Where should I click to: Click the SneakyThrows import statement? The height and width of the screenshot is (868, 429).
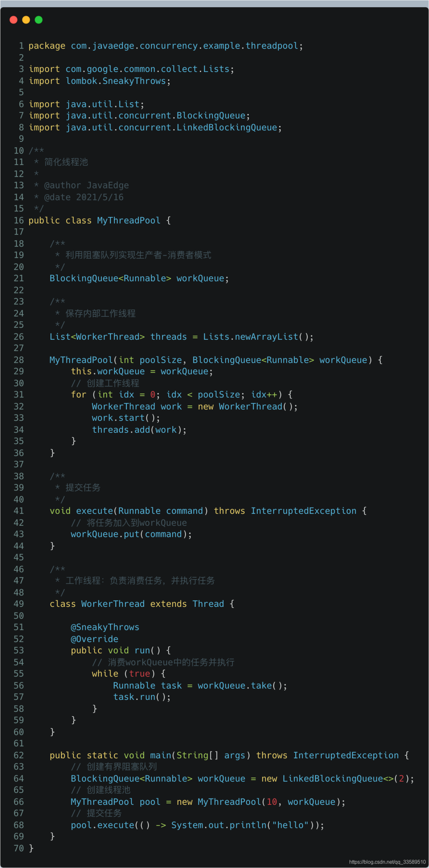coord(99,81)
